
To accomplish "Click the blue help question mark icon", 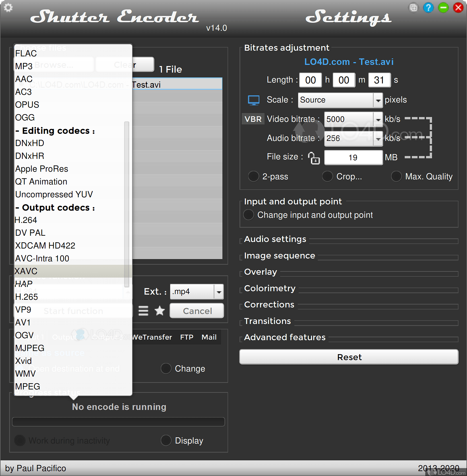I will point(428,8).
